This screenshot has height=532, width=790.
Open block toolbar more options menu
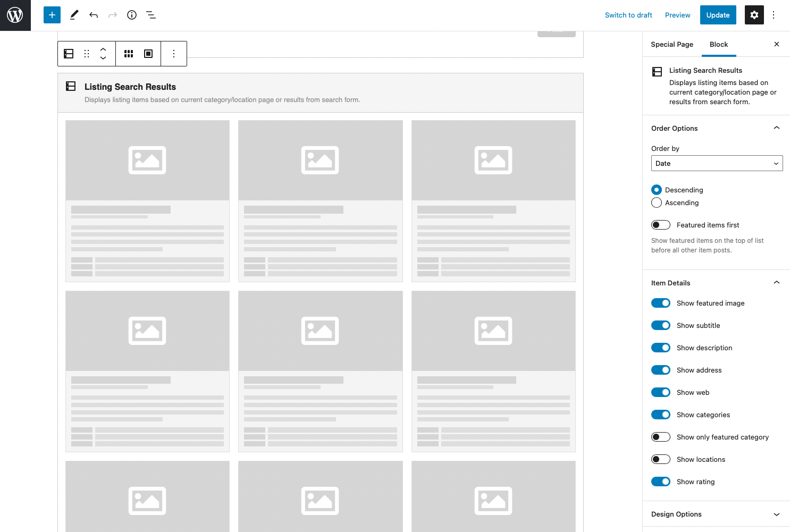[174, 54]
